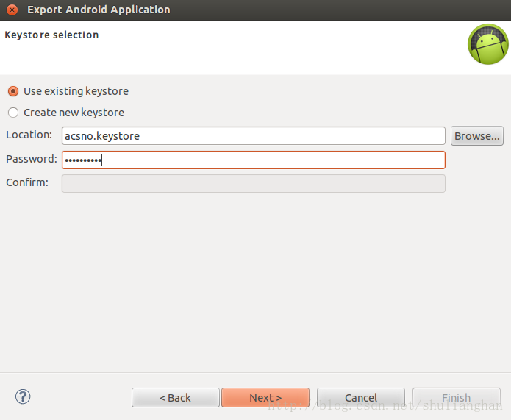This screenshot has height=420, width=511.
Task: Open file chooser with Browse... button
Action: click(x=476, y=136)
